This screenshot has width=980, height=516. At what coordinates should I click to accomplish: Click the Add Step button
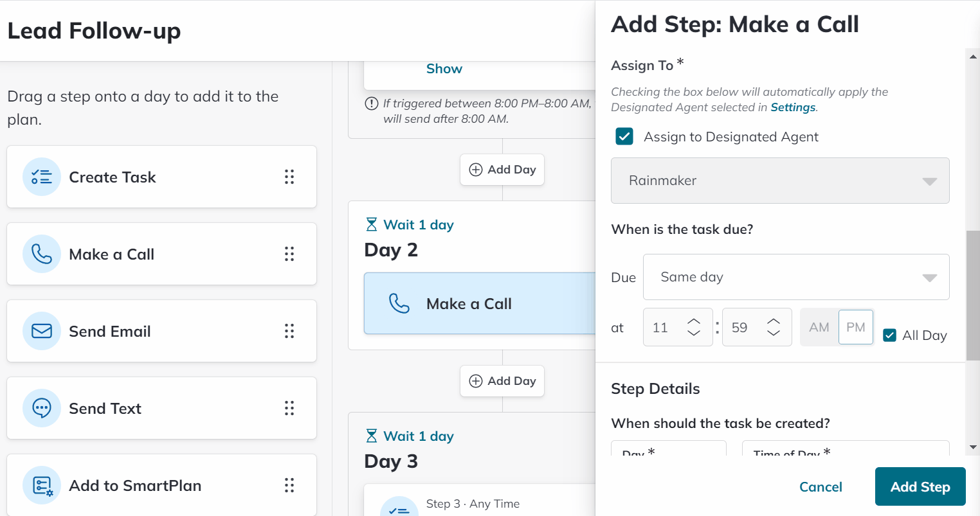point(920,486)
